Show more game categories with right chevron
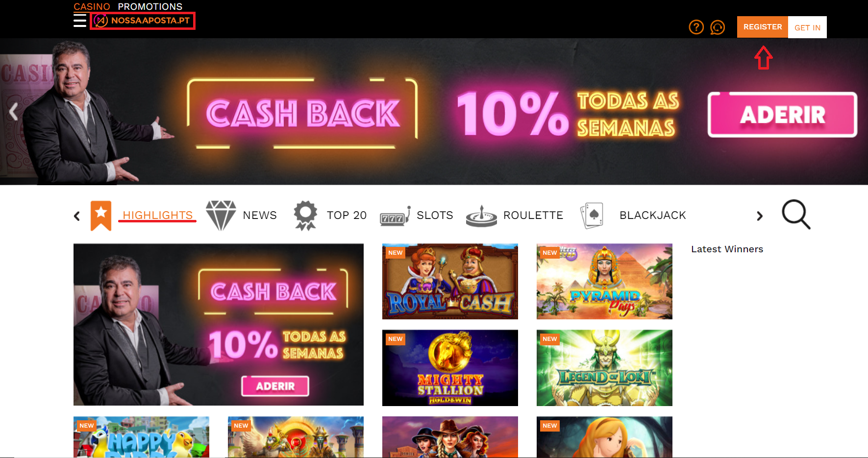Viewport: 868px width, 458px height. coord(759,216)
